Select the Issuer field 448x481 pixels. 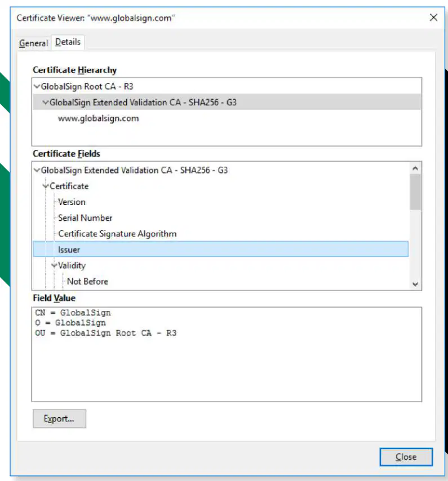(221, 249)
